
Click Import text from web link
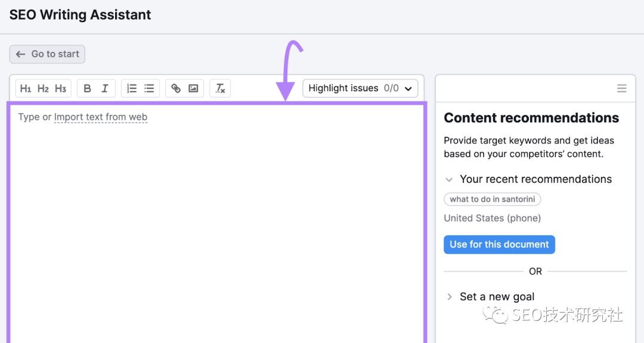(x=101, y=117)
